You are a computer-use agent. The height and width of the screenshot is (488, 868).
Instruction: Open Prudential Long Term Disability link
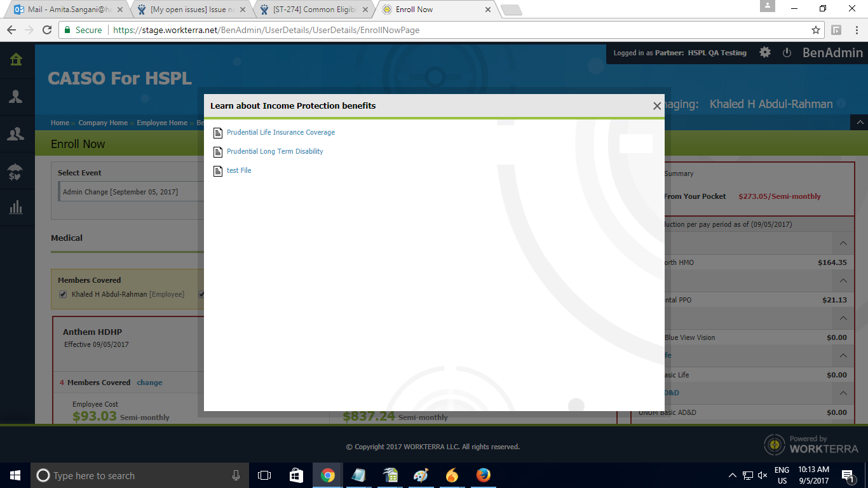coord(275,151)
